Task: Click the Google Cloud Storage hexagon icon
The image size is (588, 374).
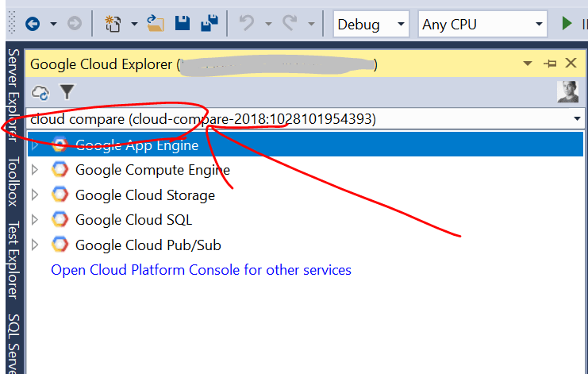Action: 60,195
